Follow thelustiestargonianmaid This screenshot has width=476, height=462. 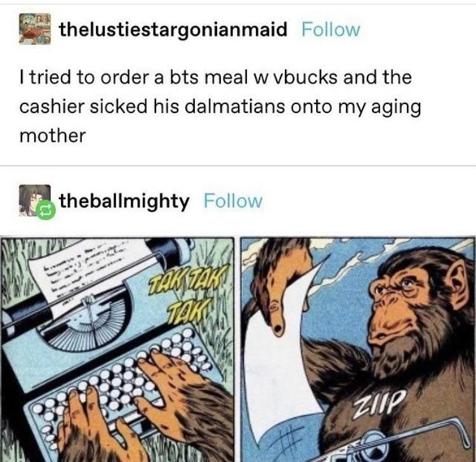pos(331,30)
